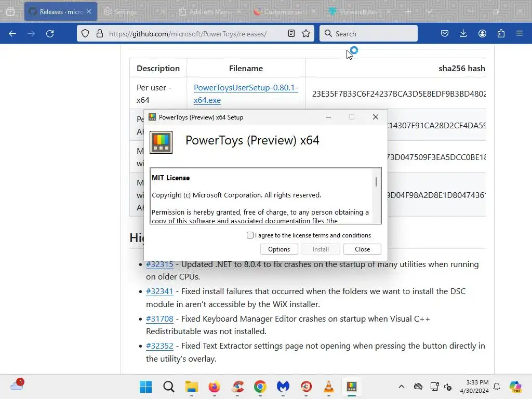Image resolution: width=532 pixels, height=399 pixels.
Task: Close the Releases tab with its X
Action: [89, 11]
